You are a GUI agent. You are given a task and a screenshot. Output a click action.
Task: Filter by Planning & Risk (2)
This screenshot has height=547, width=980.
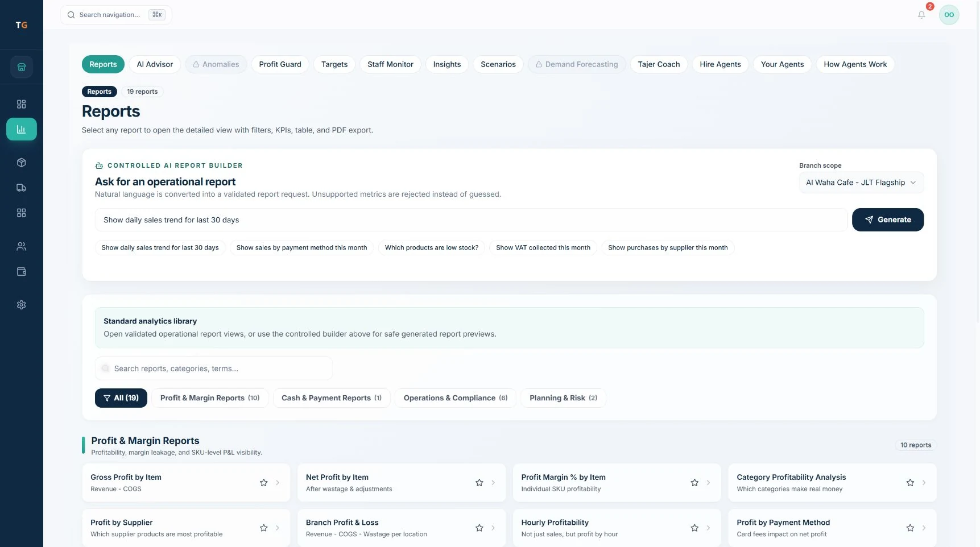pyautogui.click(x=563, y=398)
